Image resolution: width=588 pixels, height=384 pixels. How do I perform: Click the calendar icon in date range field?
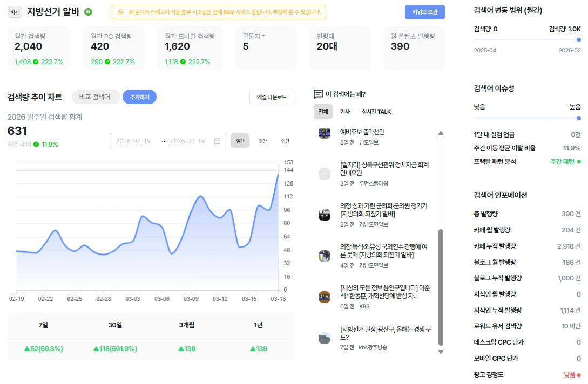[217, 141]
